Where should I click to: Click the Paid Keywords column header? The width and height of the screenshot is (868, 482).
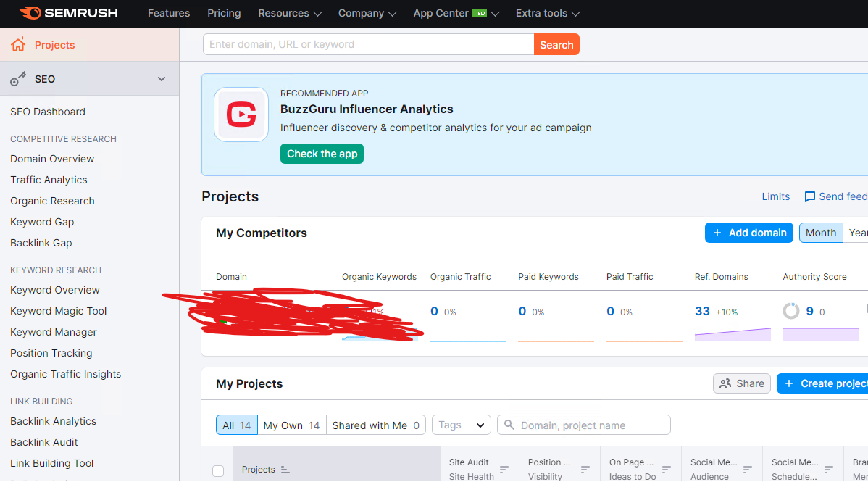click(548, 277)
